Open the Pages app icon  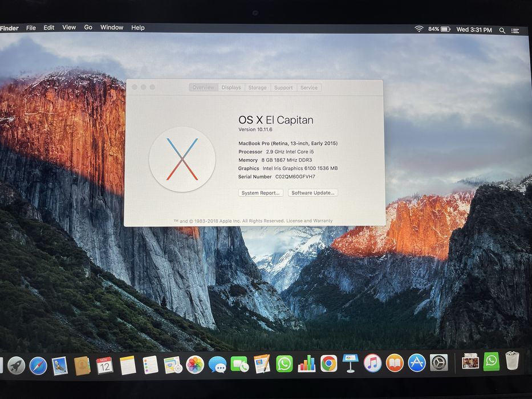coord(262,364)
